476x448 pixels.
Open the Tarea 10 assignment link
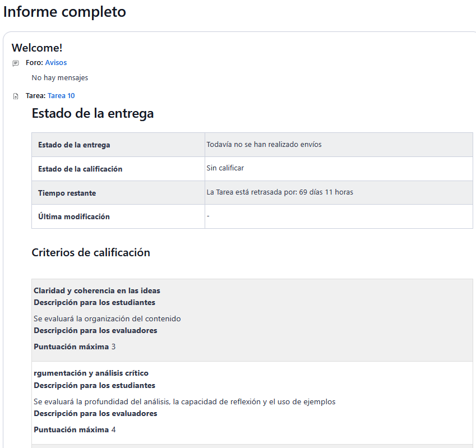click(x=61, y=96)
